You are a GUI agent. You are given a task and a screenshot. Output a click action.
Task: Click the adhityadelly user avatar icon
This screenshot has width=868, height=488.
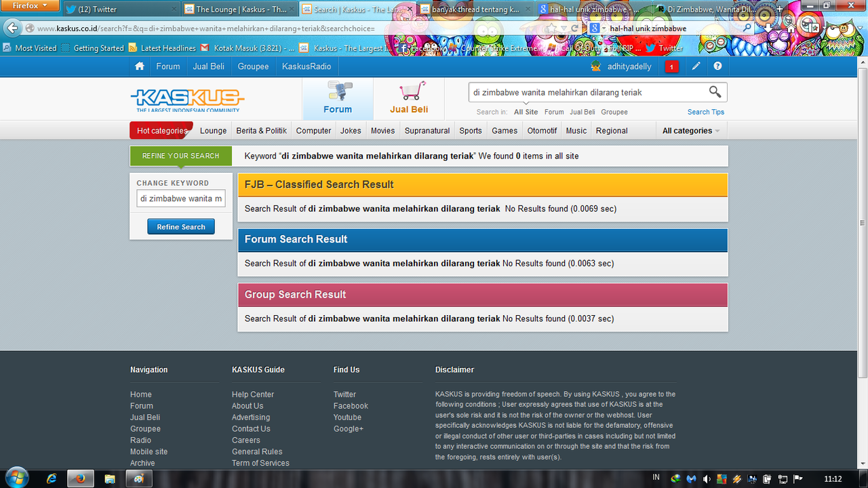coord(595,66)
